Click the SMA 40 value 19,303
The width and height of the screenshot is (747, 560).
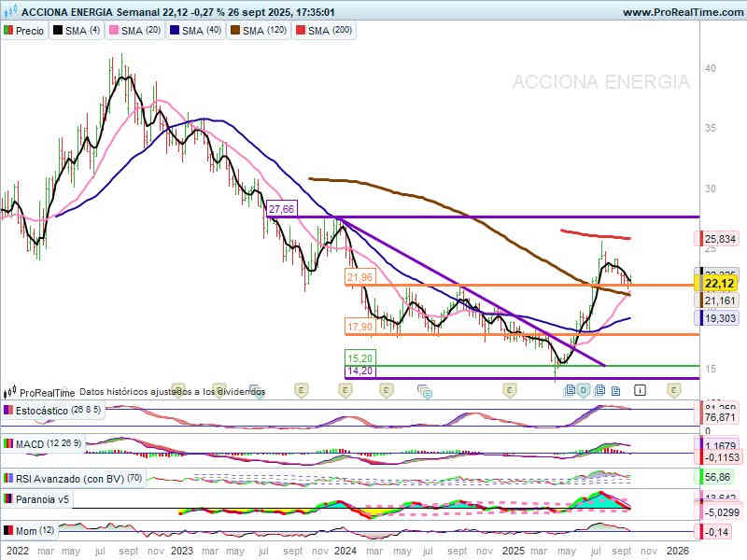719,318
